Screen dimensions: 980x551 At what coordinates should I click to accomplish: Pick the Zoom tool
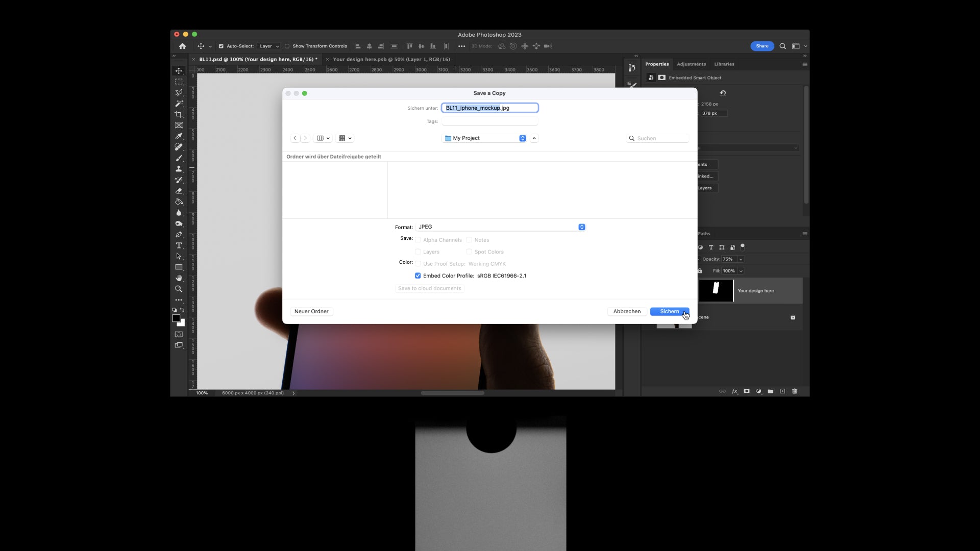(x=179, y=289)
